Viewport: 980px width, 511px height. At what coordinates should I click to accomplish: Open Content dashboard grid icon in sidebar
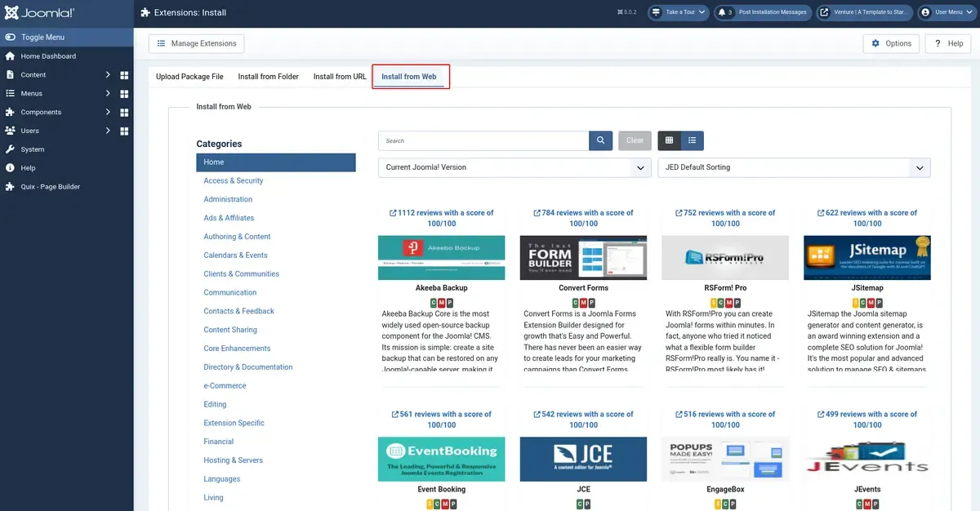124,75
